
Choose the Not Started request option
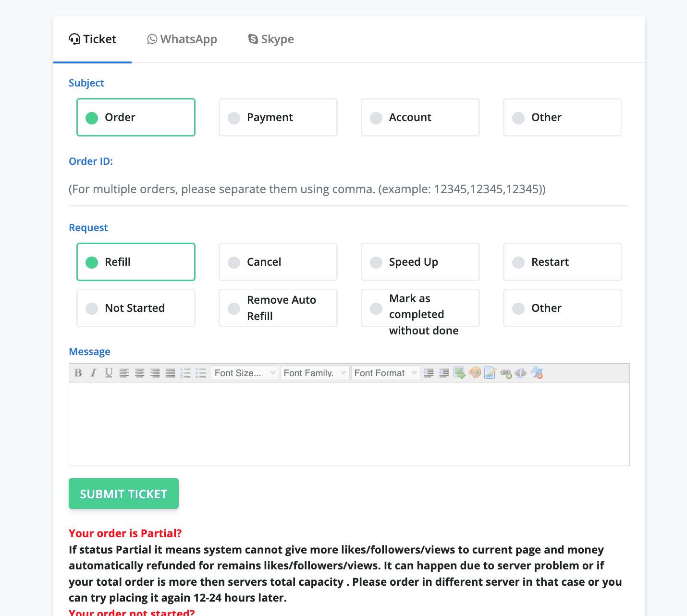136,308
